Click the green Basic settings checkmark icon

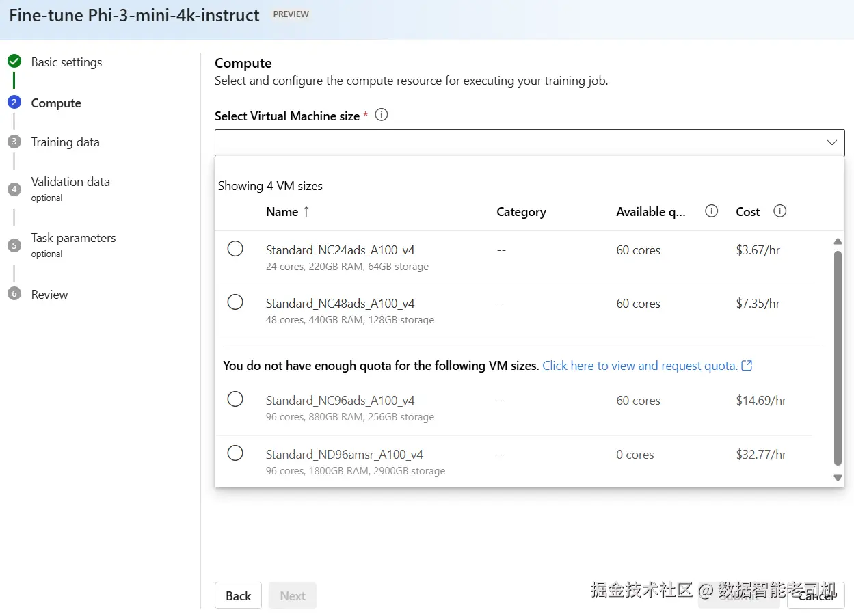[x=14, y=62]
